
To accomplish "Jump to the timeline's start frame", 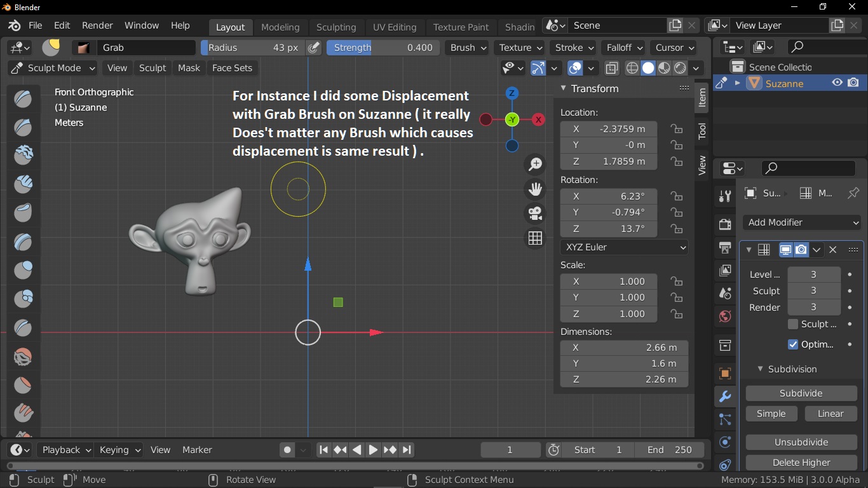I will pyautogui.click(x=323, y=450).
